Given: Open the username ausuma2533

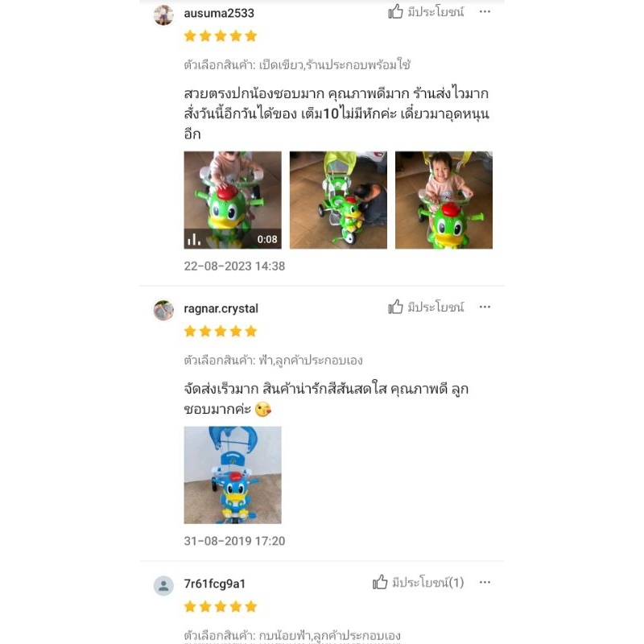Looking at the screenshot, I should click(219, 13).
